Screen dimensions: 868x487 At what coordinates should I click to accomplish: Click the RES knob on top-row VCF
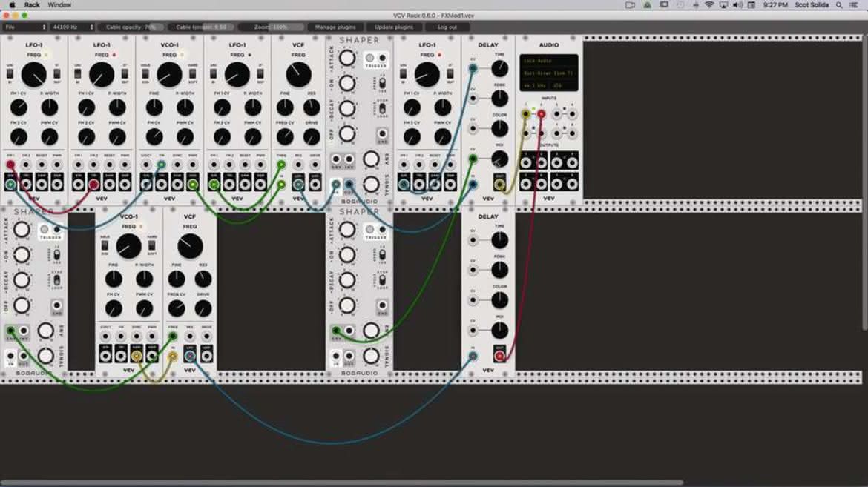click(x=312, y=107)
